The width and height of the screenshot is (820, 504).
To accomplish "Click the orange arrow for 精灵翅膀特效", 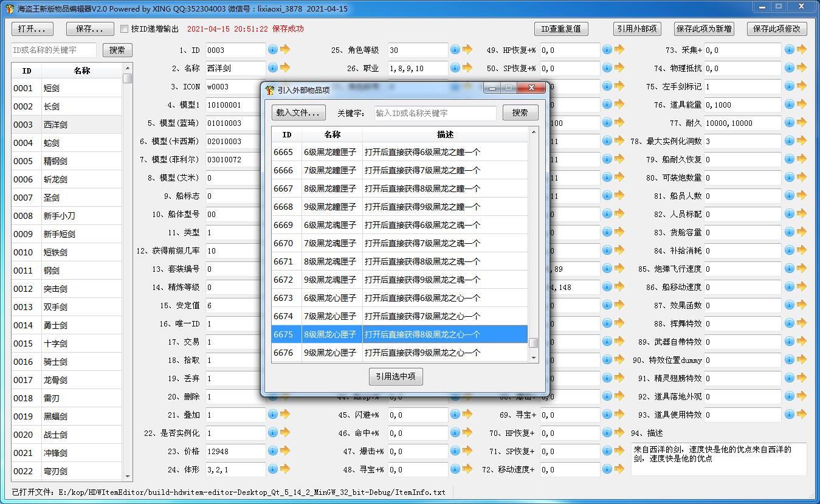I will pyautogui.click(x=802, y=378).
